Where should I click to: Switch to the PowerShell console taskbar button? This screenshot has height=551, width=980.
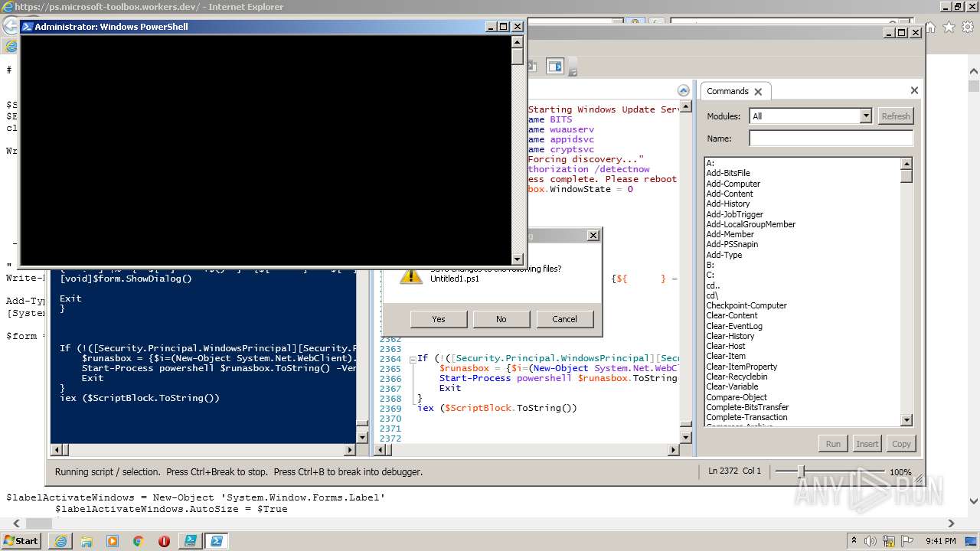(217, 541)
